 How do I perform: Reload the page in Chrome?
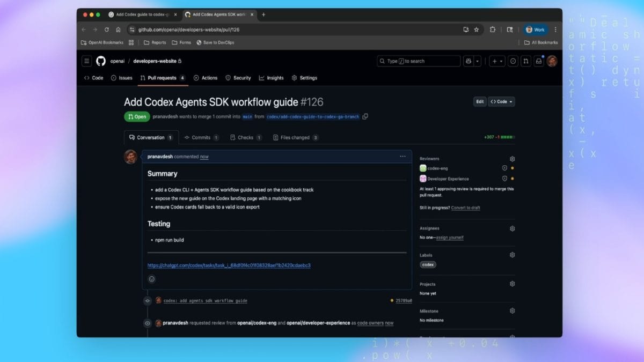coord(106,30)
